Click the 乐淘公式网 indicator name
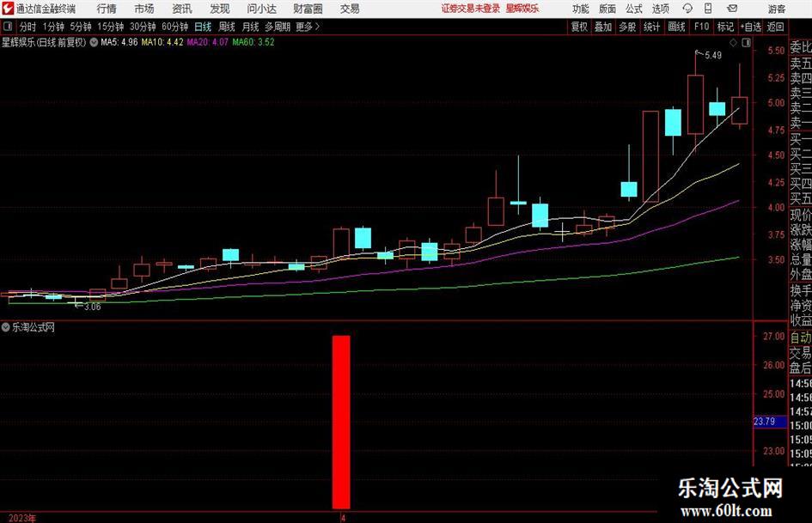The height and width of the screenshot is (523, 812). pos(34,327)
